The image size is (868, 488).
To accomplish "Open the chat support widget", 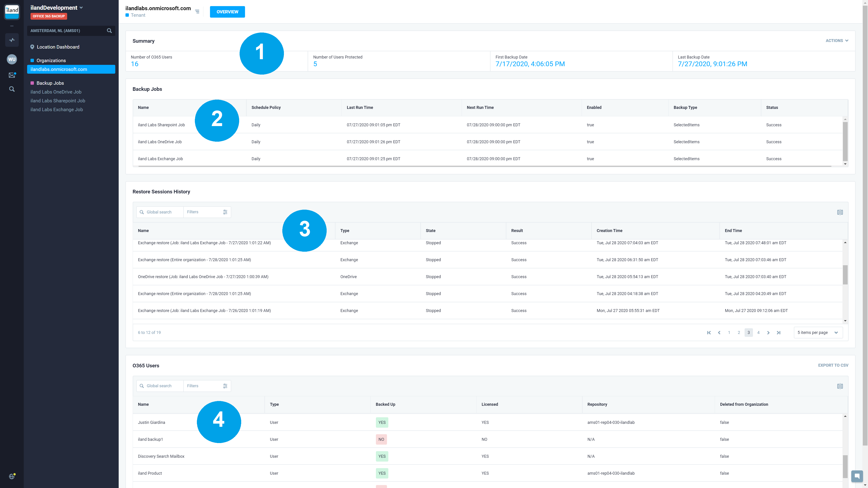I will point(857,476).
